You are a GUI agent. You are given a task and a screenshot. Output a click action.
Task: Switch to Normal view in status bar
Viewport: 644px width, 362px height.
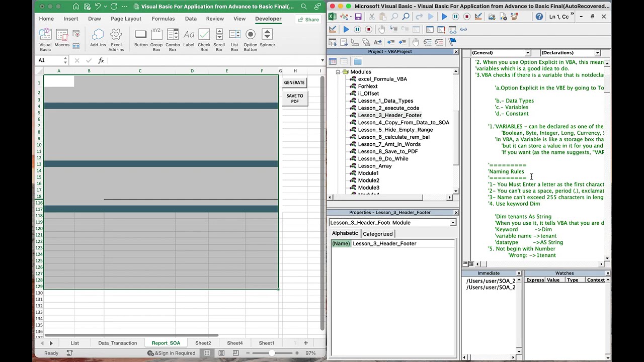point(207,353)
